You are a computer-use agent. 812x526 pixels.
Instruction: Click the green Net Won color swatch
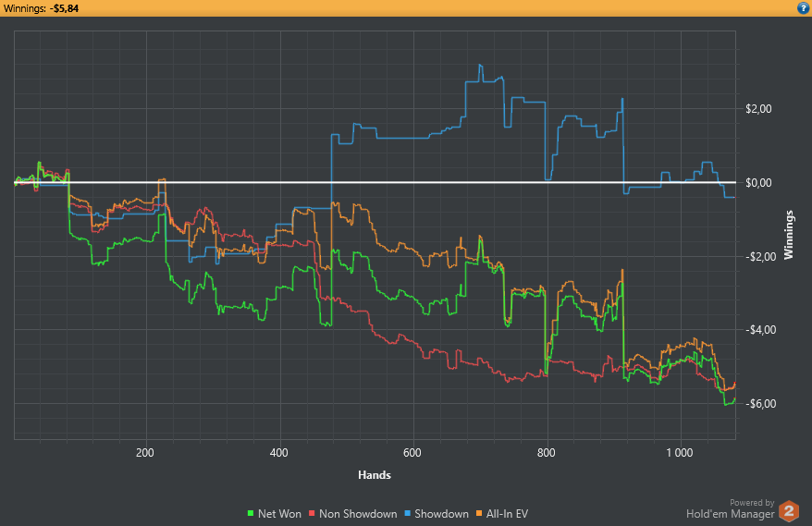pyautogui.click(x=251, y=514)
